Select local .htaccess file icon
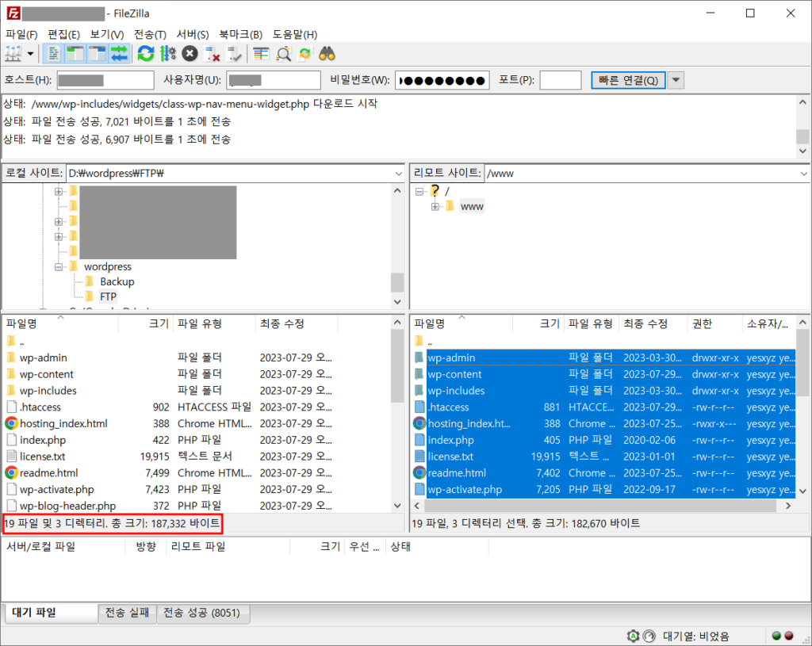 11,407
